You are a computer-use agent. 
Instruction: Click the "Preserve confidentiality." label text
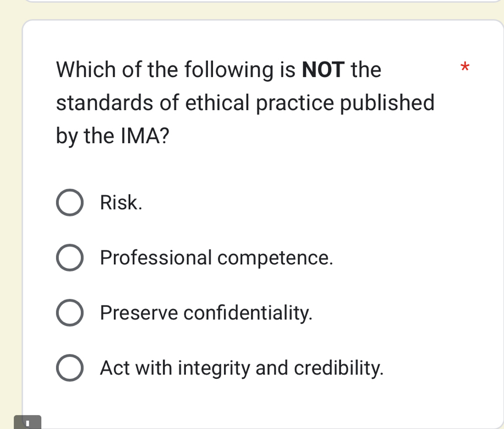point(205,312)
